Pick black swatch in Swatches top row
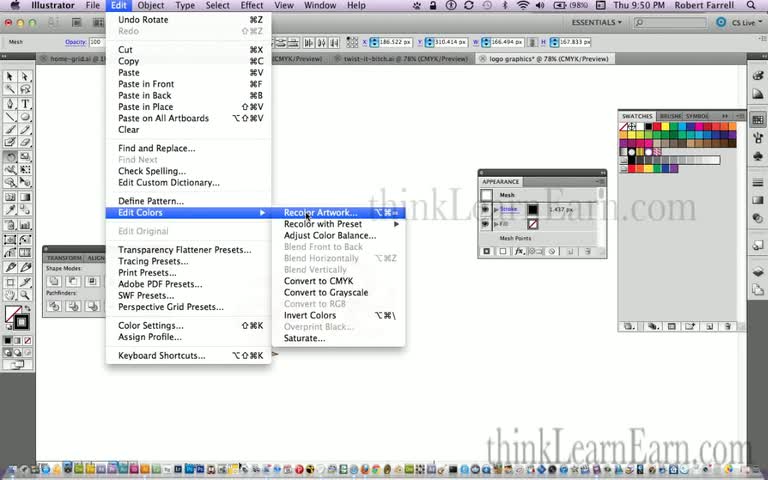Viewport: 768px width, 480px height. (x=648, y=126)
